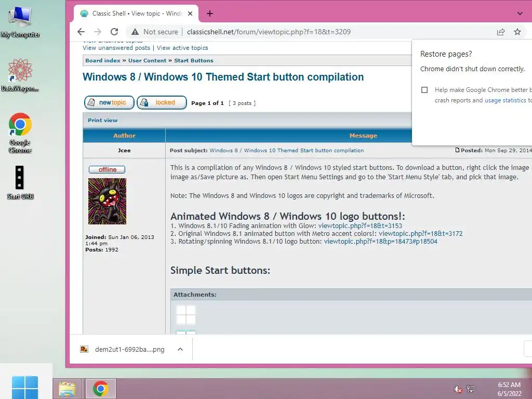The height and width of the screenshot is (399, 532).
Task: Open File Explorer from the taskbar
Action: [x=67, y=389]
